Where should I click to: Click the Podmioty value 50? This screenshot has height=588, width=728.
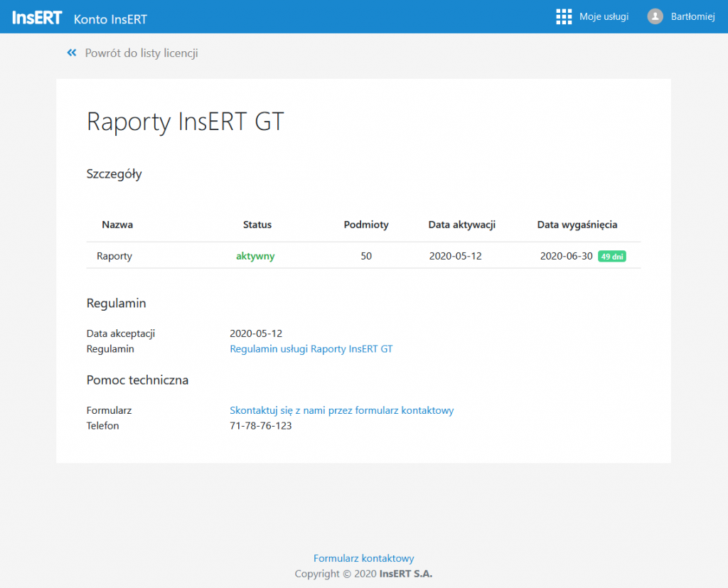366,256
